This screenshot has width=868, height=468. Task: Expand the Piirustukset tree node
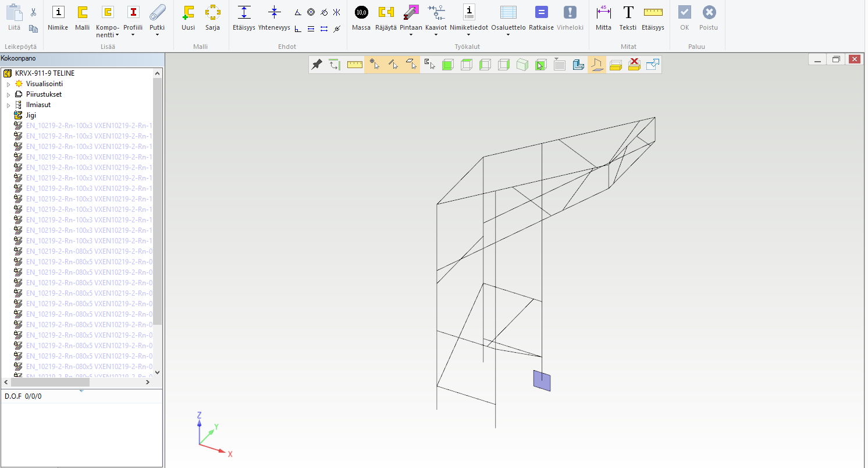8,95
